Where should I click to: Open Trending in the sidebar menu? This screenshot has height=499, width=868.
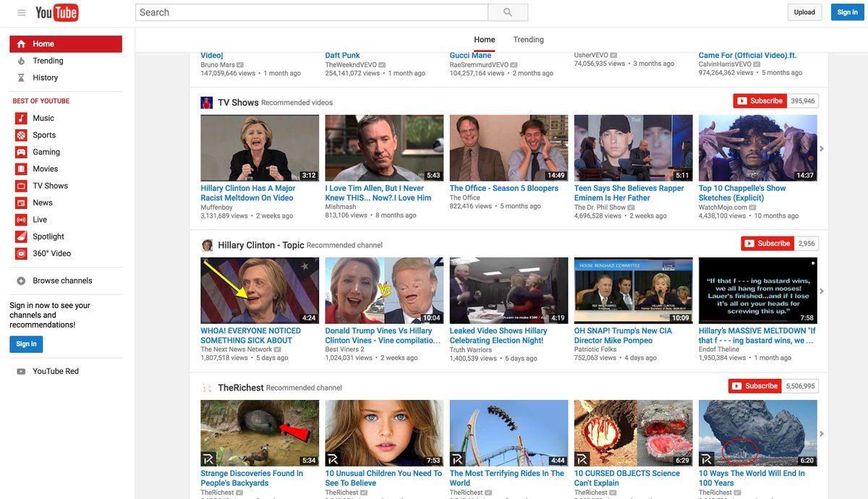48,61
